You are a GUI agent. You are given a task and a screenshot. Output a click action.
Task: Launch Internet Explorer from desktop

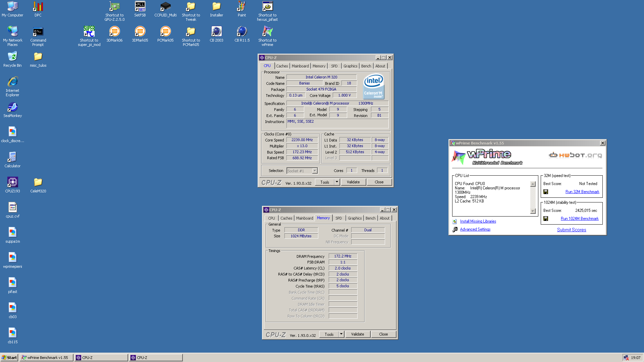(x=12, y=86)
